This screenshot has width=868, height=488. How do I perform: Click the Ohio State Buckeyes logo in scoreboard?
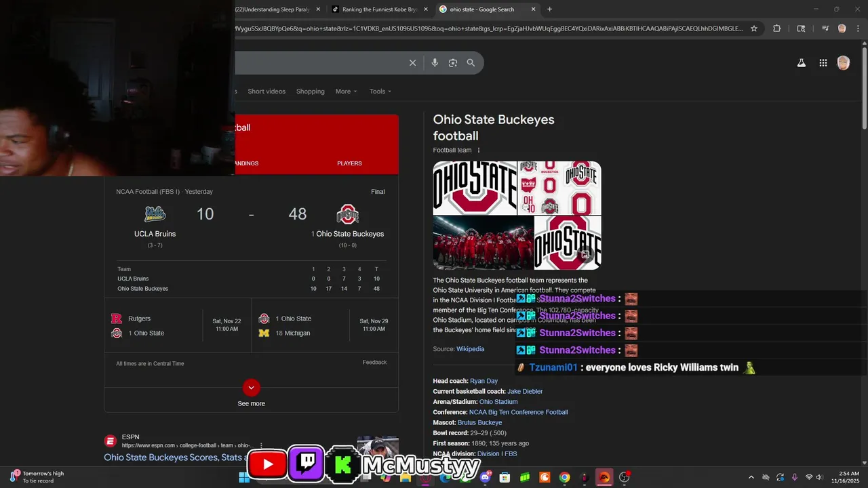click(347, 215)
